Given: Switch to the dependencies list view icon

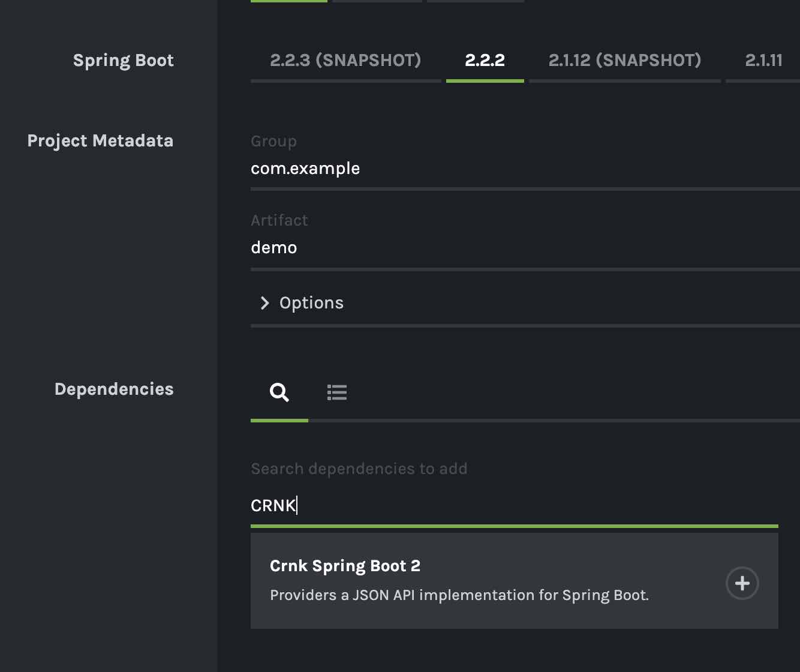Looking at the screenshot, I should [337, 392].
